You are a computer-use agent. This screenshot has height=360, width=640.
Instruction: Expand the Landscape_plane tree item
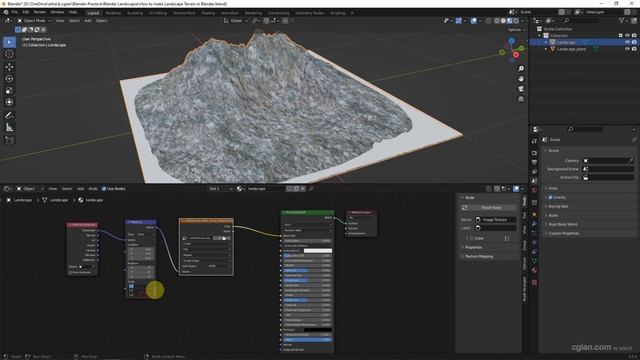tap(546, 49)
